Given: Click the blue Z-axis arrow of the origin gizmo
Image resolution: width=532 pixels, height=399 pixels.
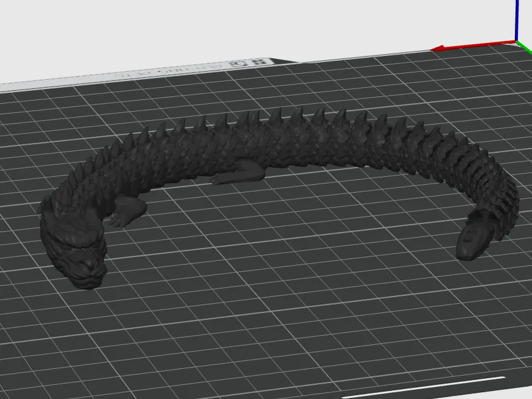Looking at the screenshot, I should point(516,18).
